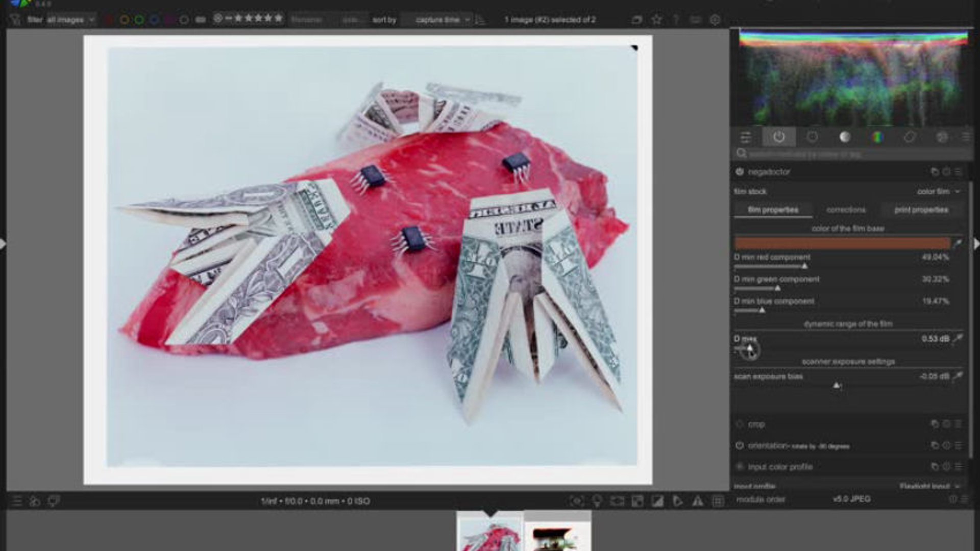The width and height of the screenshot is (980, 551).
Task: Click module order label
Action: point(761,499)
